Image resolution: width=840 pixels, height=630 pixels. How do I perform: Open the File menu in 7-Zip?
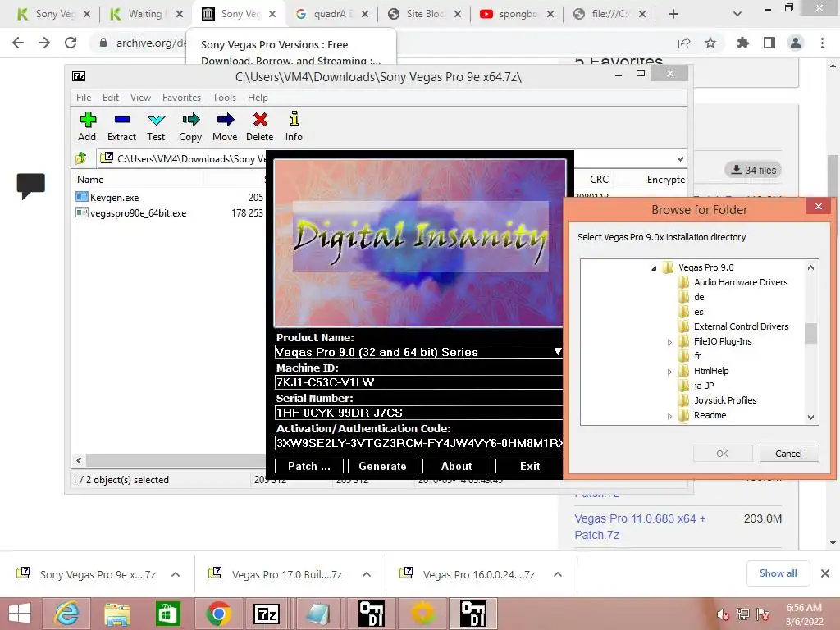[84, 98]
